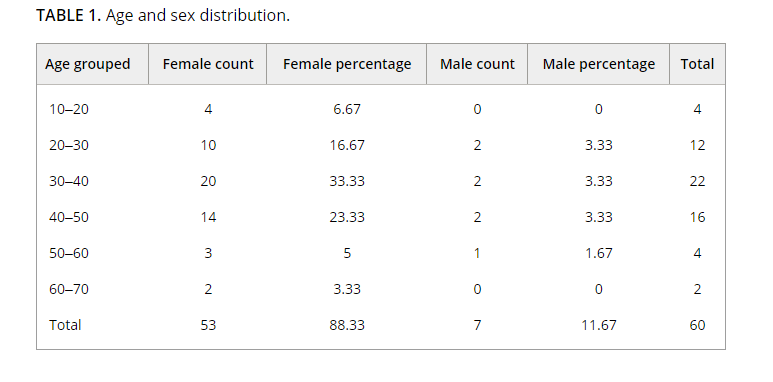Select the 30–40 age group cell
Image resolution: width=773 pixels, height=382 pixels.
69,181
